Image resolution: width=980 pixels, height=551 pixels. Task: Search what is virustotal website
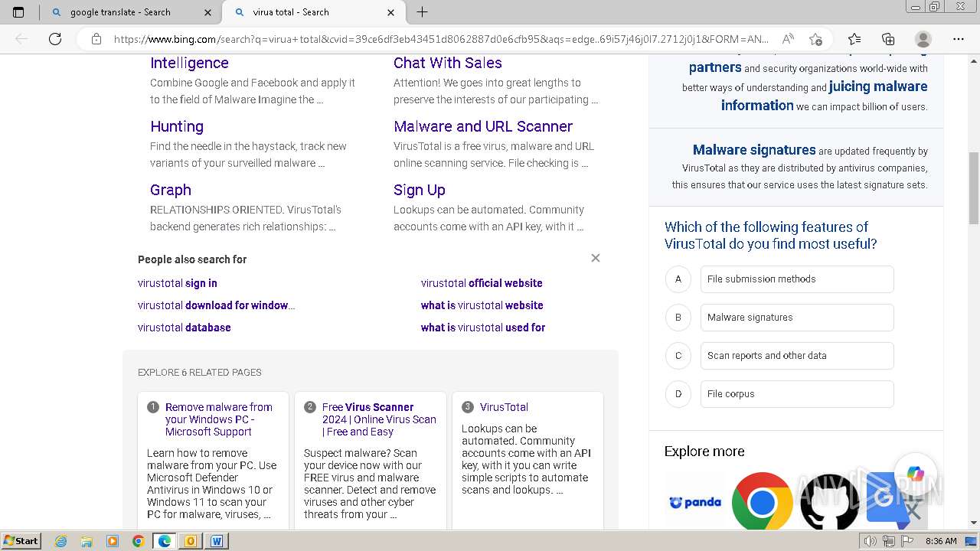(x=482, y=305)
